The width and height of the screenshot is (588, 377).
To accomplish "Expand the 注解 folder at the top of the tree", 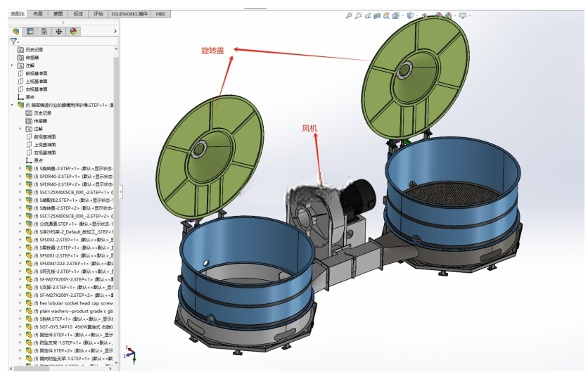I will (13, 65).
